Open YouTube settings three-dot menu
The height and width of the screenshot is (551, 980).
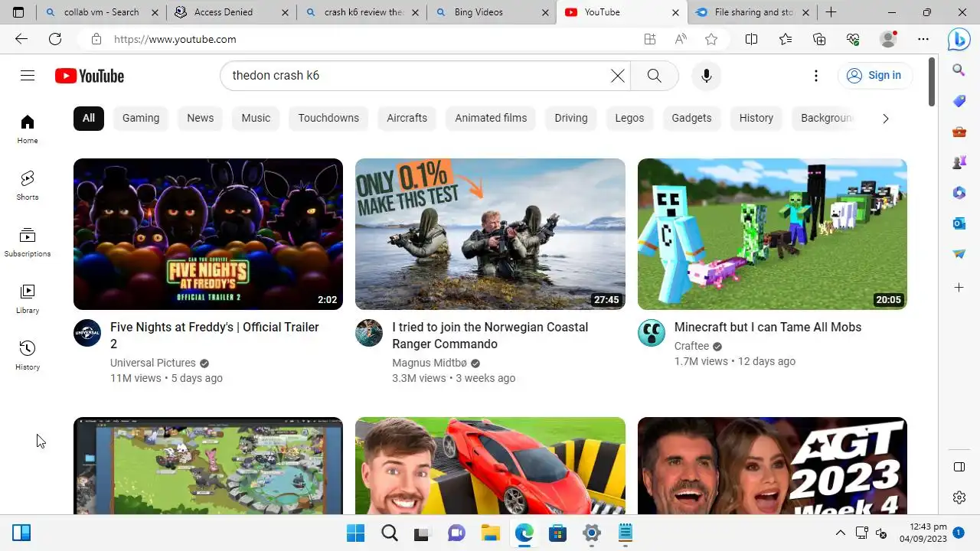[x=815, y=76]
